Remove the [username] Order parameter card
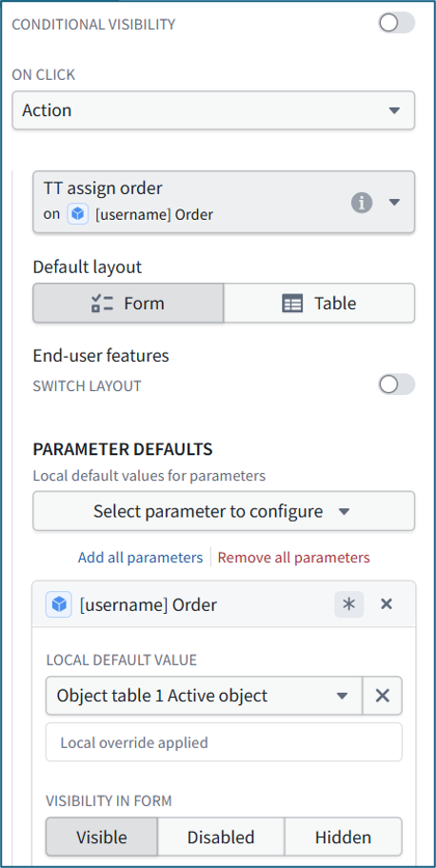The image size is (436, 868). tap(386, 604)
